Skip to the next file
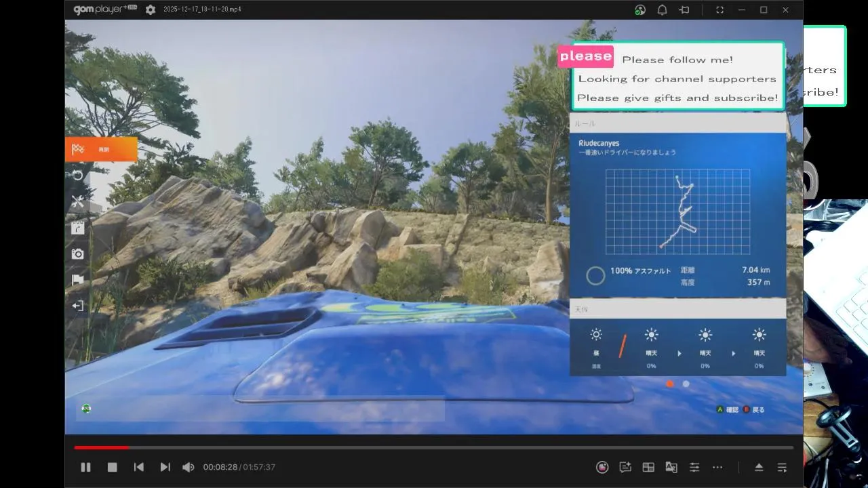Image resolution: width=868 pixels, height=488 pixels. [x=165, y=467]
